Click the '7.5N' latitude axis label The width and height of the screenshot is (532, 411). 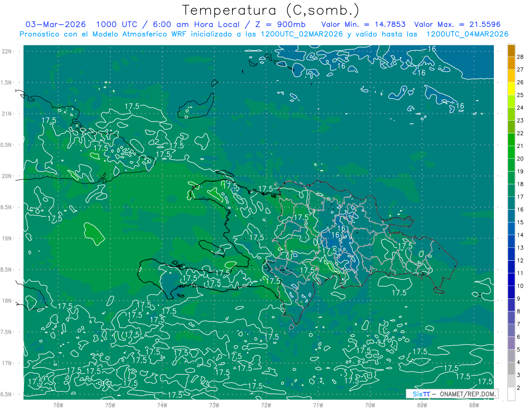point(7,332)
